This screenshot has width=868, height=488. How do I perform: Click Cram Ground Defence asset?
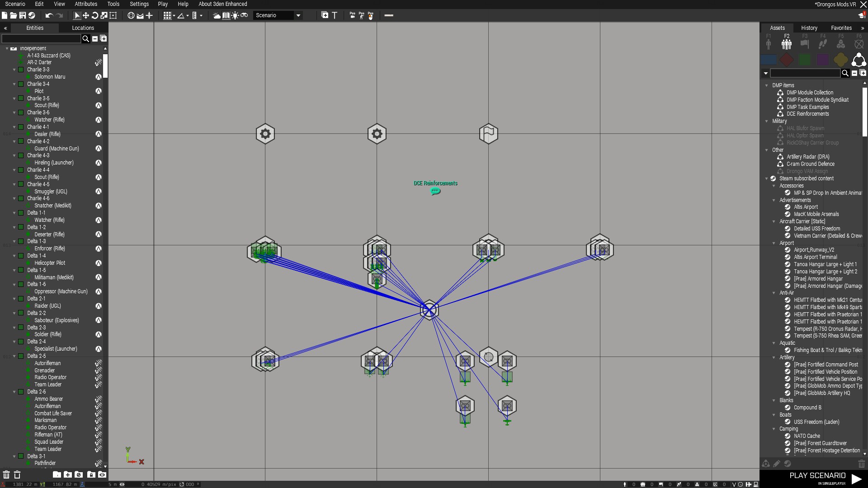coord(810,164)
